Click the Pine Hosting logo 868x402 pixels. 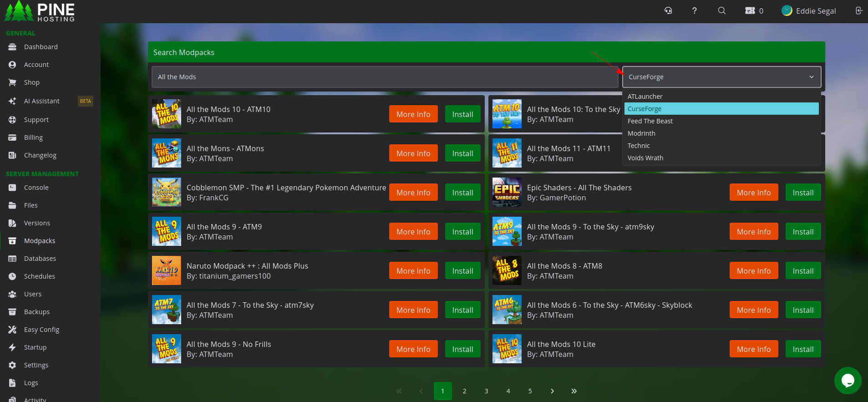pos(40,11)
